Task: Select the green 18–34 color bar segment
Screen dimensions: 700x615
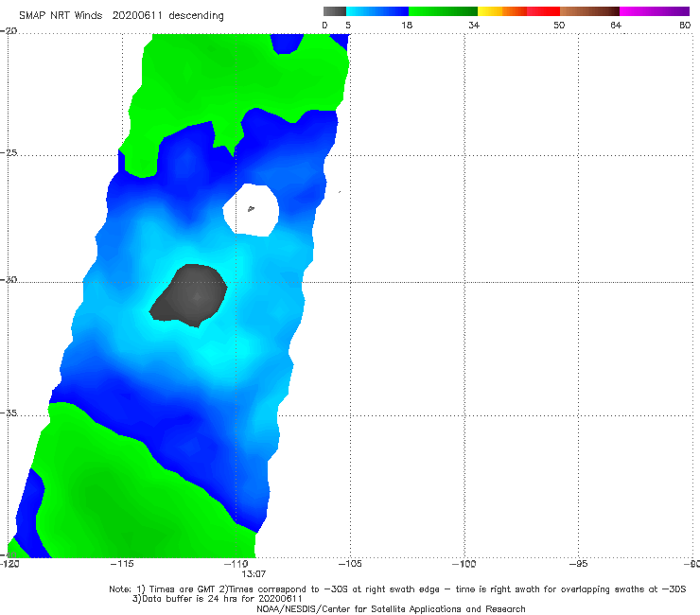Action: click(443, 11)
